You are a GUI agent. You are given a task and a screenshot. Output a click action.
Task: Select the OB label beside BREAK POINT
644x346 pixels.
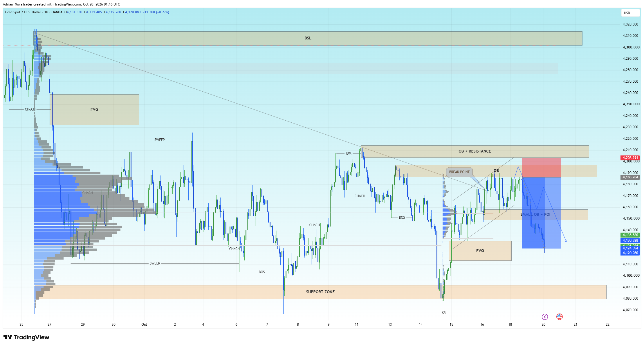coord(496,171)
